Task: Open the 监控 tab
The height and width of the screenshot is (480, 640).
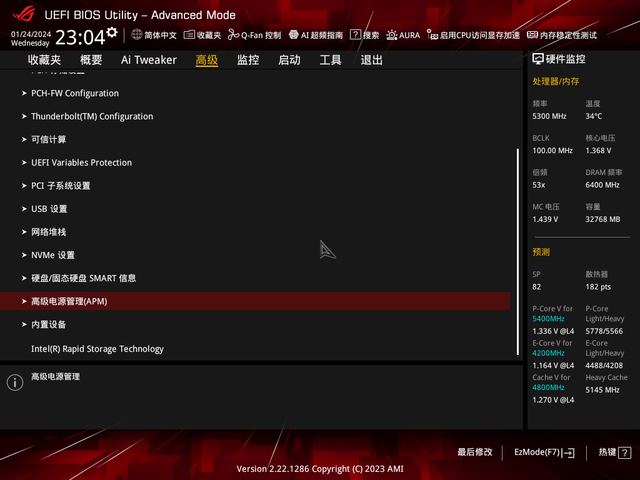Action: 248,60
